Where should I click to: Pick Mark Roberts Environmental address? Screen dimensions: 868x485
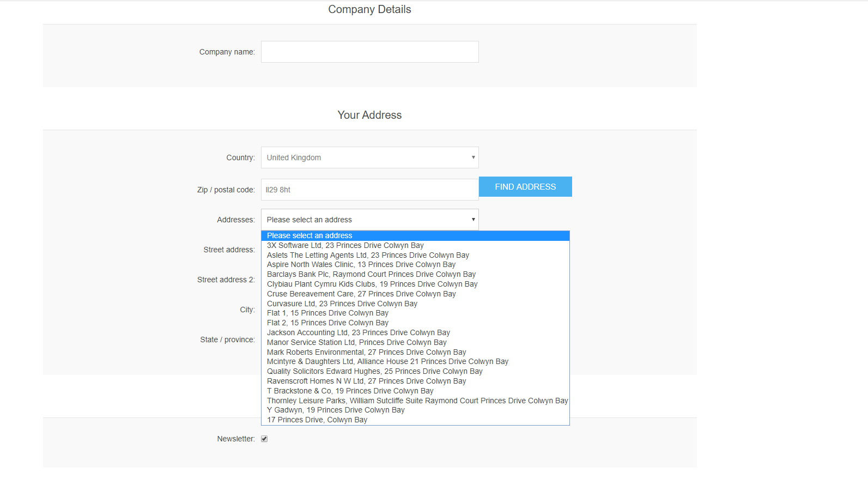click(415, 352)
